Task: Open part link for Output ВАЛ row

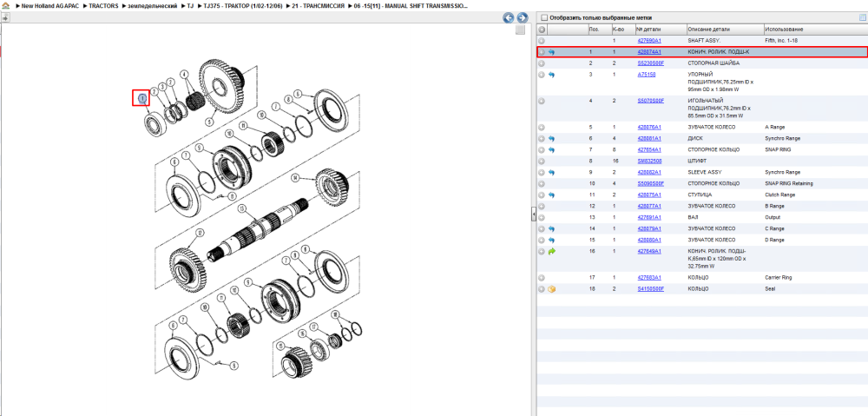Action: tap(649, 217)
